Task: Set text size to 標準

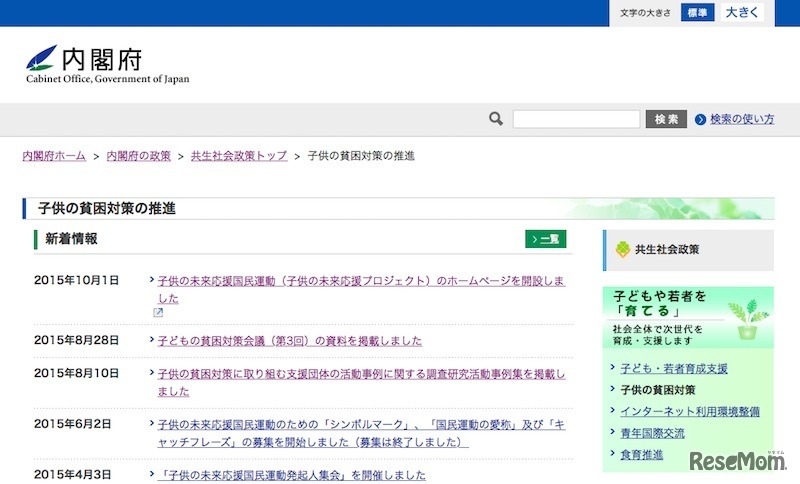Action: tap(697, 13)
